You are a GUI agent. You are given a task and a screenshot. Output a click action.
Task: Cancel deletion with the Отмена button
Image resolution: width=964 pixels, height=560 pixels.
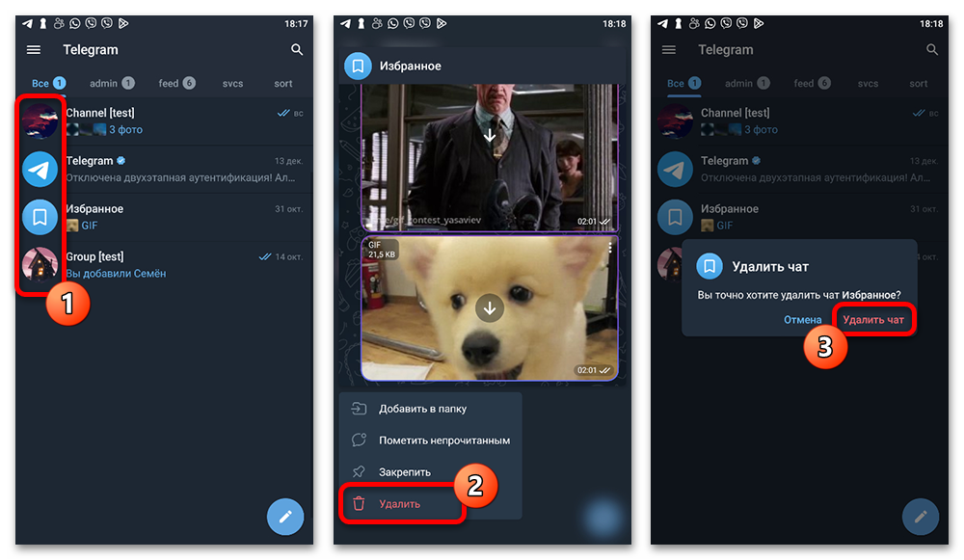coord(802,320)
